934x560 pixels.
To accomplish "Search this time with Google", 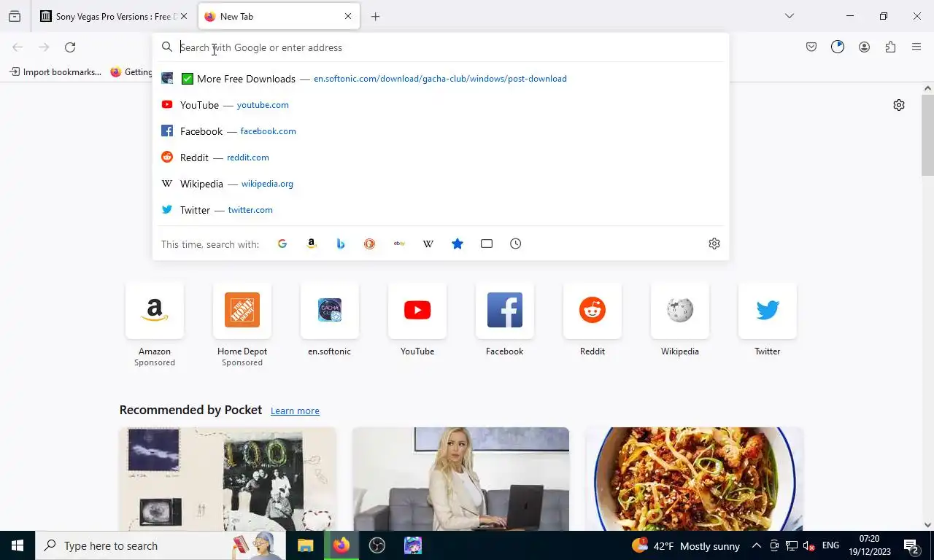I will point(282,244).
